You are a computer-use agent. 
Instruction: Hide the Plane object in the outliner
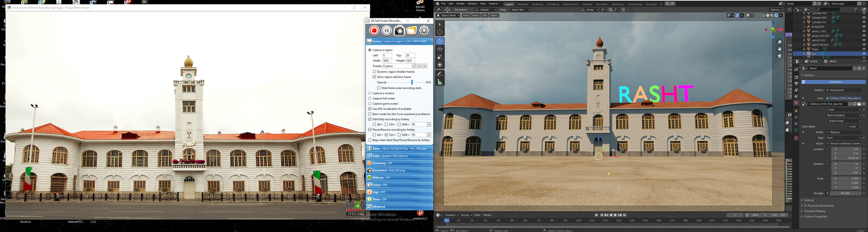[x=864, y=49]
